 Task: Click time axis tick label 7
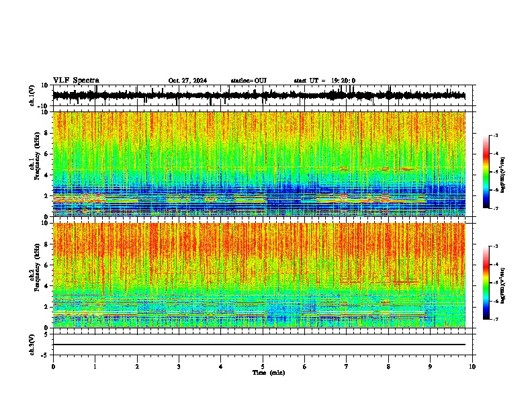[347, 367]
